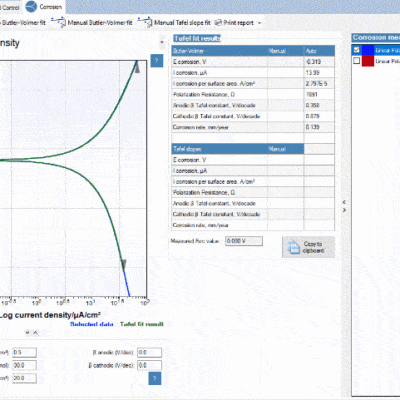Open the graph title dropdown arrow

click(x=162, y=42)
